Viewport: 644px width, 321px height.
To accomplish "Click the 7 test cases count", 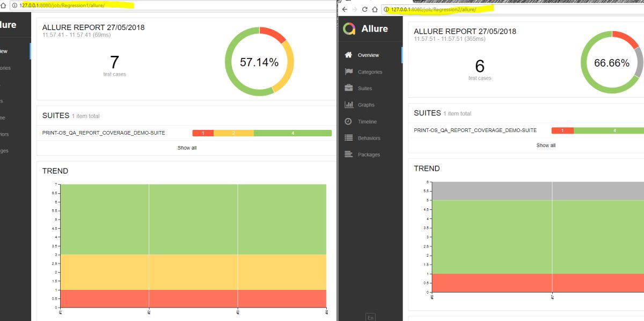I will (114, 62).
